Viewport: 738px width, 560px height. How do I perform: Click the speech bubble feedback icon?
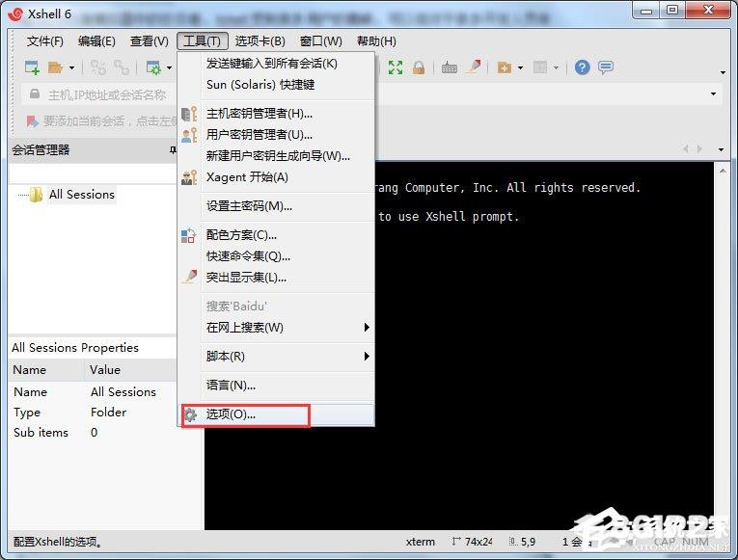(605, 67)
